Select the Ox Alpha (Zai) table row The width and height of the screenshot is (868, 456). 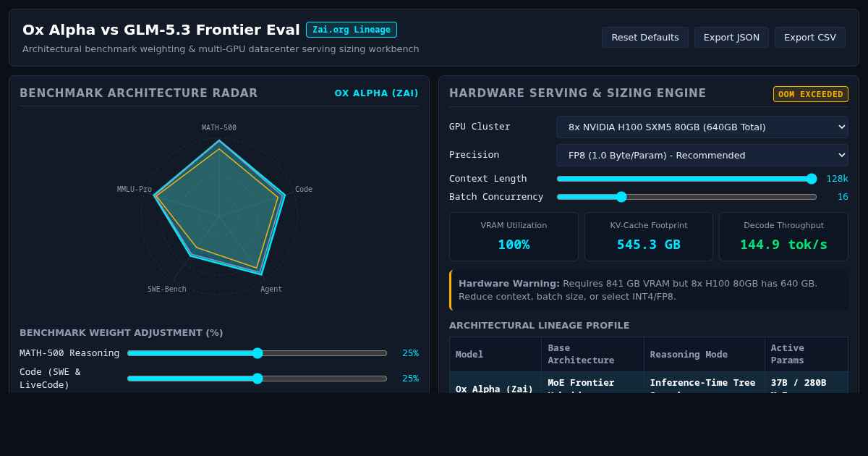[649, 383]
